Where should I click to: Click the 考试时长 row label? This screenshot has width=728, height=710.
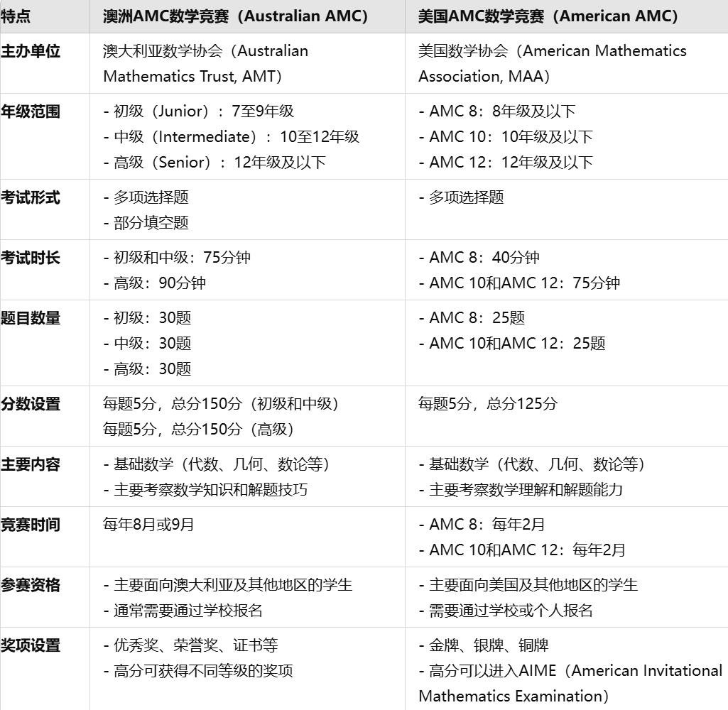[x=31, y=258]
